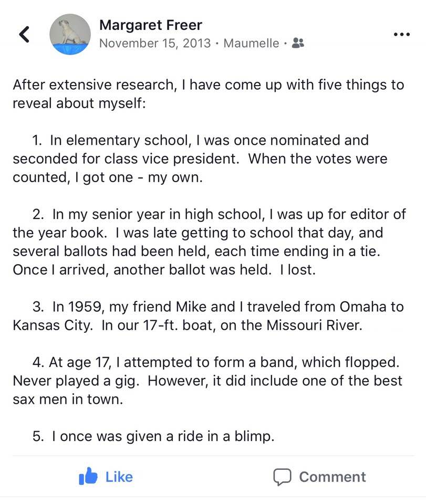Screen dimensions: 426x504
Task: Open the three-dot post options menu
Action: (402, 34)
